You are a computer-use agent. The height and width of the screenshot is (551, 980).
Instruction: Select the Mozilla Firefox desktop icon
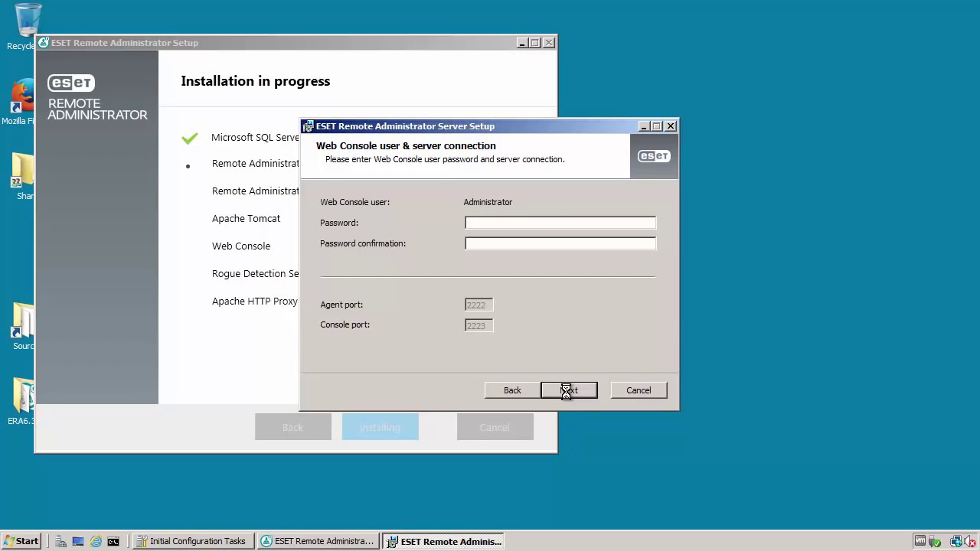point(21,103)
